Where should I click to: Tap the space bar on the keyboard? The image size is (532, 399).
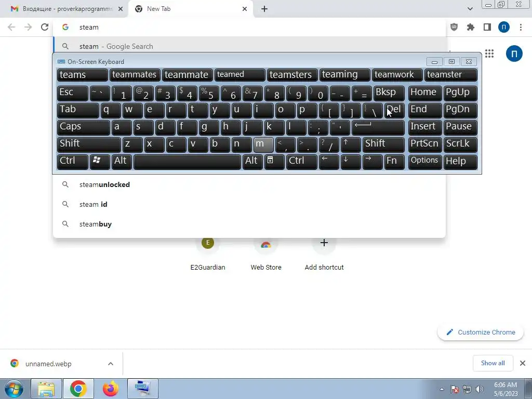(187, 162)
